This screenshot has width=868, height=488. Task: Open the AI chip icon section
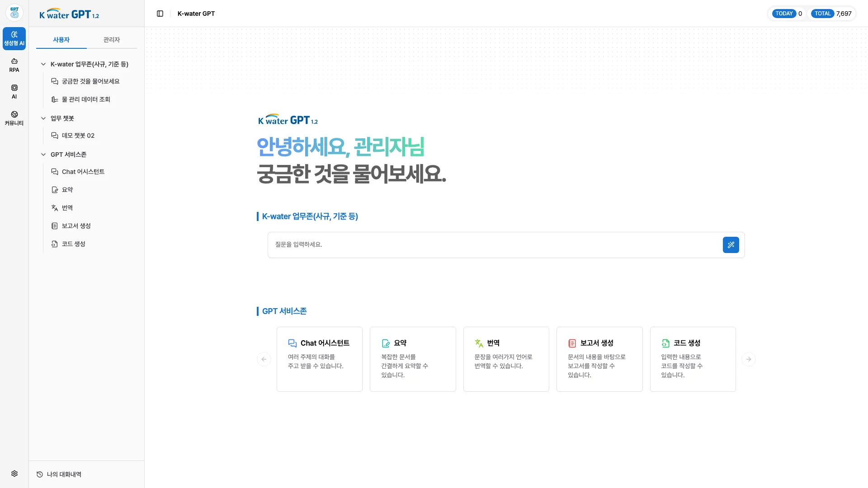(x=14, y=92)
